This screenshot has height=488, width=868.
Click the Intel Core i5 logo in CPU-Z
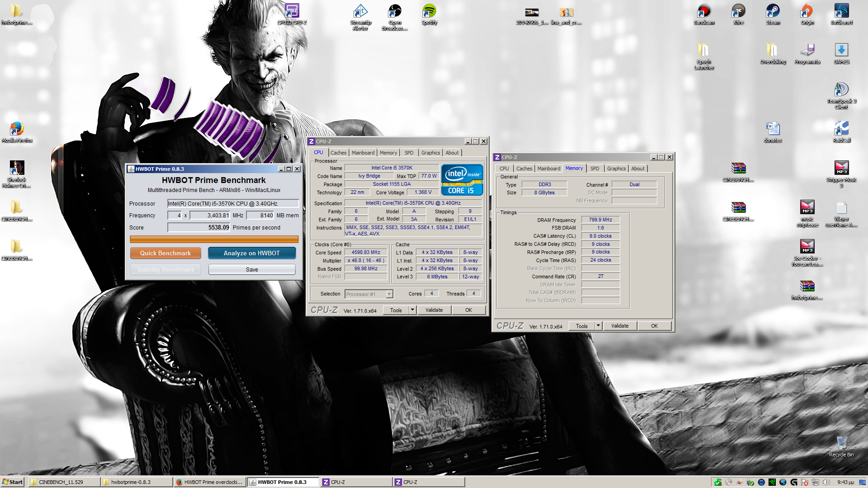point(462,179)
